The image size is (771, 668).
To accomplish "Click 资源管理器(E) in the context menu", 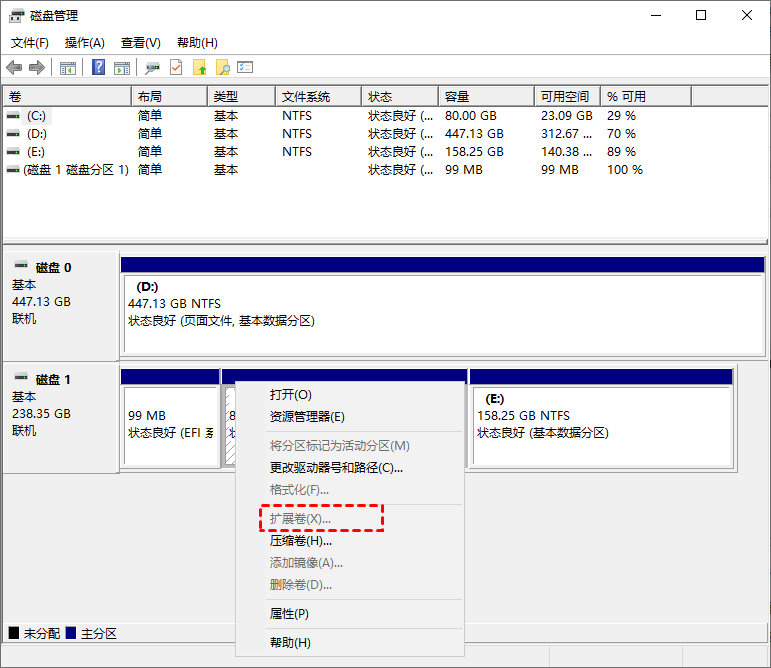I will tap(307, 417).
